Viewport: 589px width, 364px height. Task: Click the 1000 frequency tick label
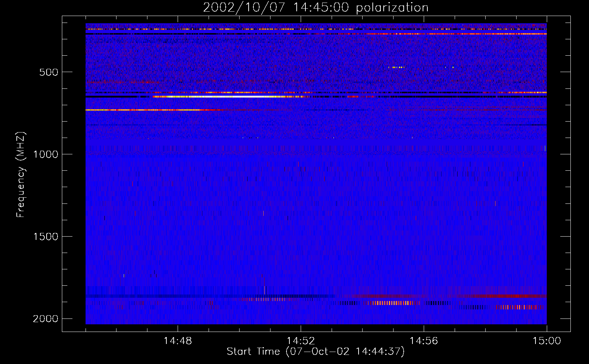click(x=46, y=154)
